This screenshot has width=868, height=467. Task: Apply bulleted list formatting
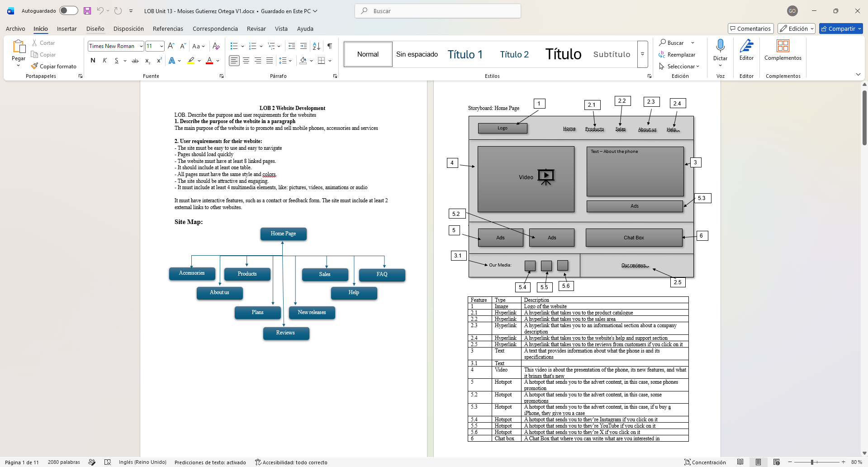(x=234, y=46)
